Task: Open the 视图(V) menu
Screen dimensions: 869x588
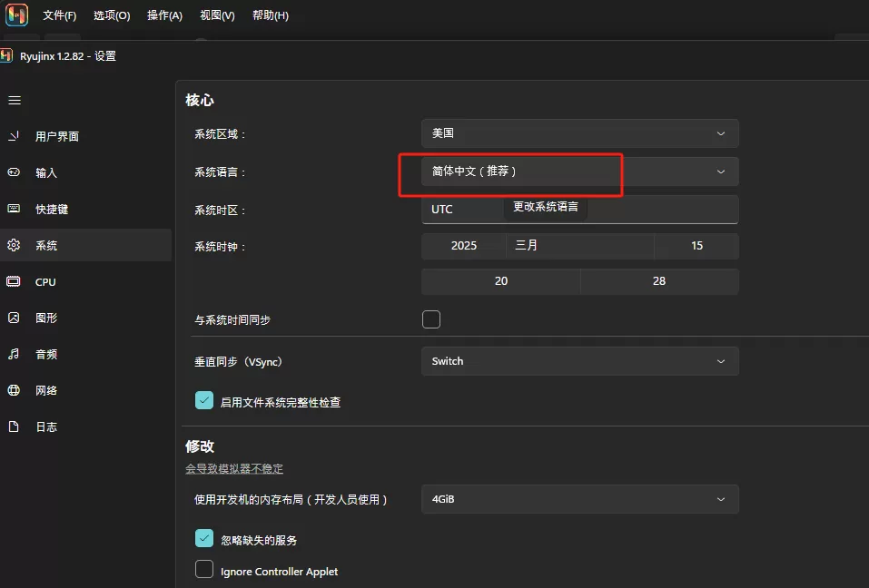Action: (217, 15)
